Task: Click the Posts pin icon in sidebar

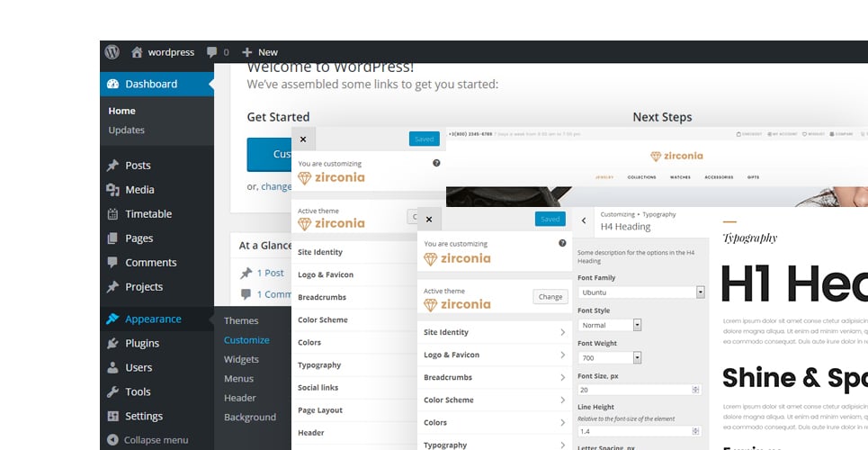Action: pos(113,165)
